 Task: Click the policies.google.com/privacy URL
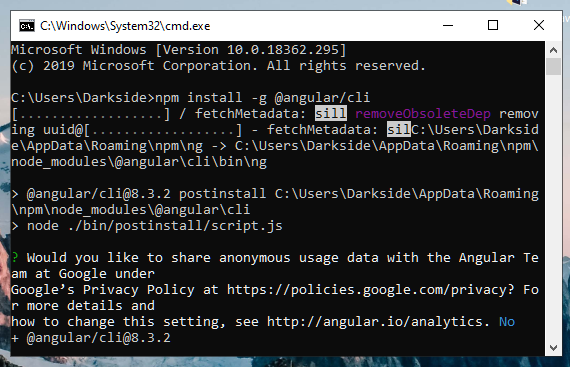tap(370, 290)
